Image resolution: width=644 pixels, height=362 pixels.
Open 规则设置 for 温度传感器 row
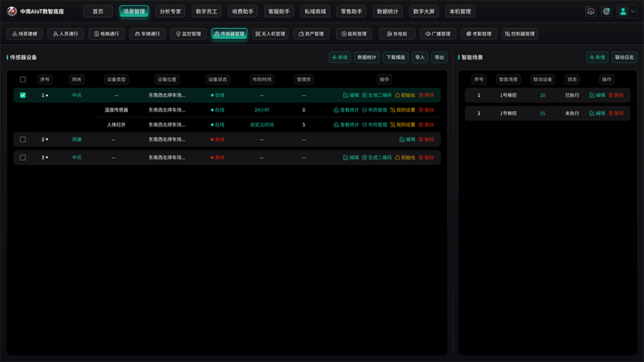click(402, 110)
